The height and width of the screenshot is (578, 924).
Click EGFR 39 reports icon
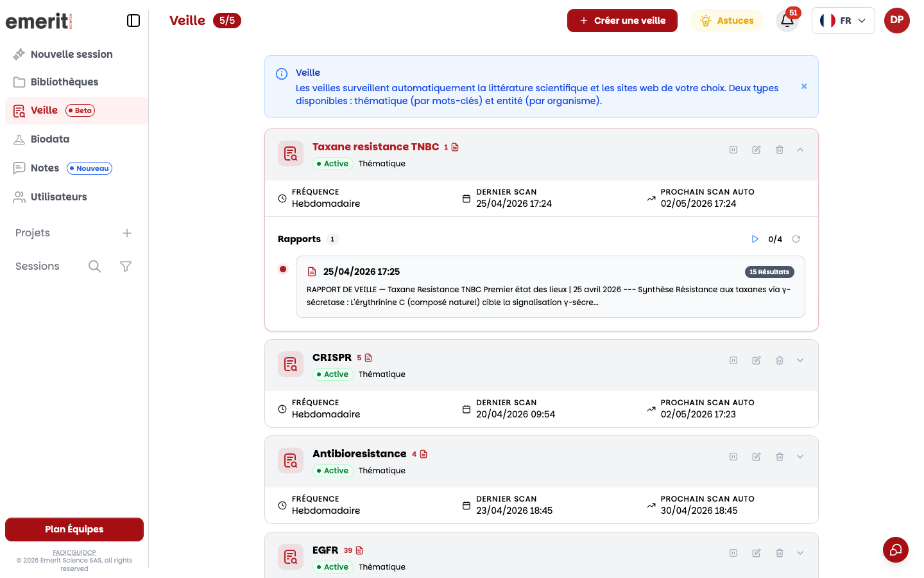(359, 550)
